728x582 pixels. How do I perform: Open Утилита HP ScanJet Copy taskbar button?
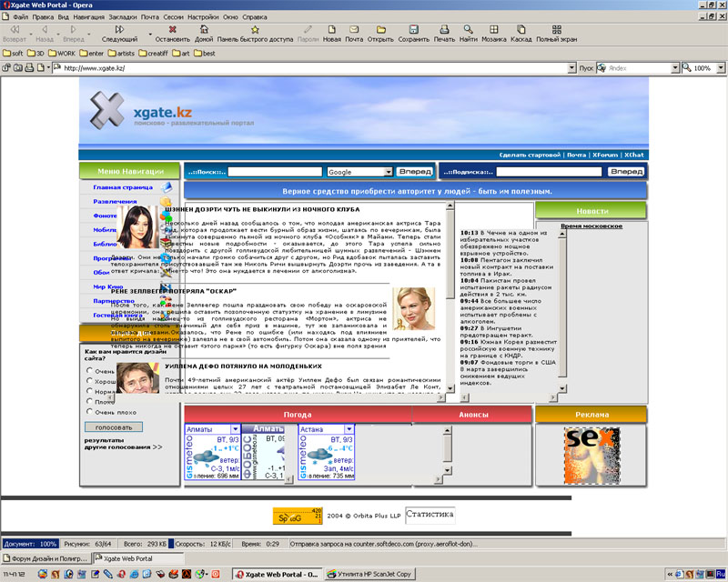coord(369,574)
